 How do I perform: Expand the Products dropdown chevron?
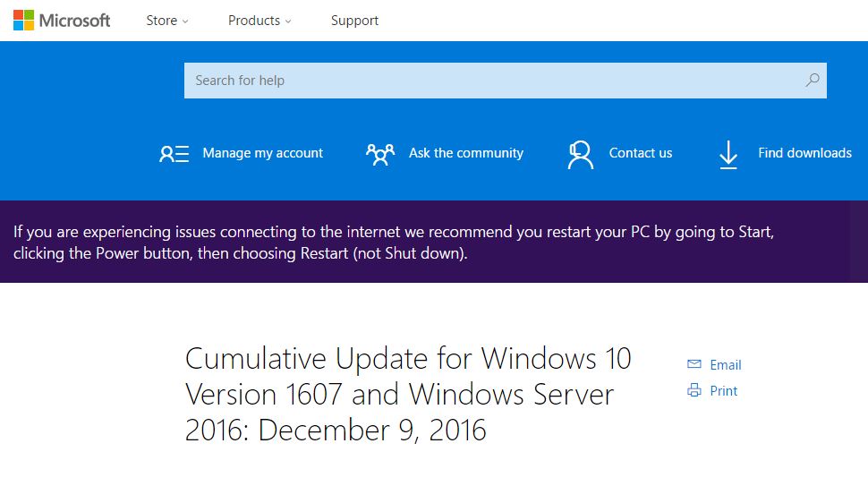288,21
